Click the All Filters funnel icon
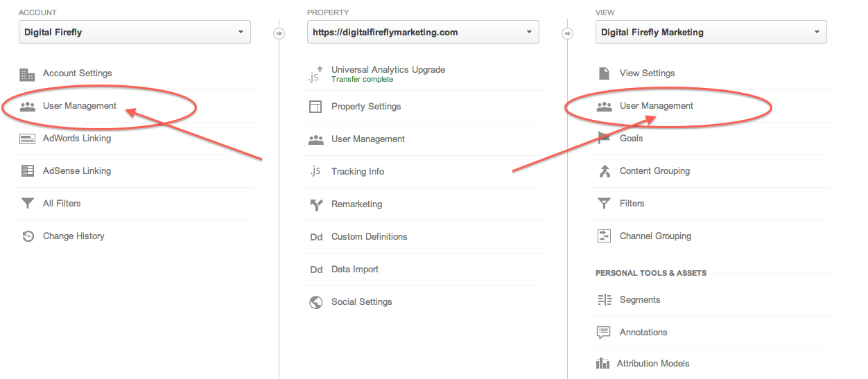The height and width of the screenshot is (379, 868). 27,204
